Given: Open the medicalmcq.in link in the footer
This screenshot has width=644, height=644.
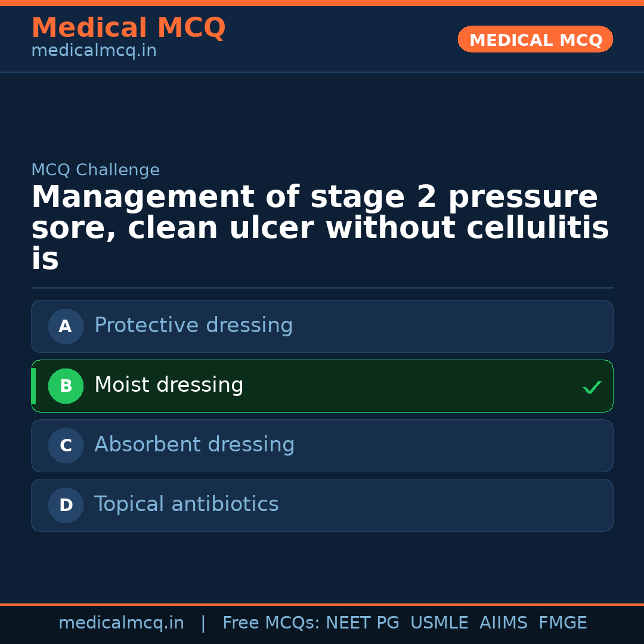Looking at the screenshot, I should pos(121,623).
